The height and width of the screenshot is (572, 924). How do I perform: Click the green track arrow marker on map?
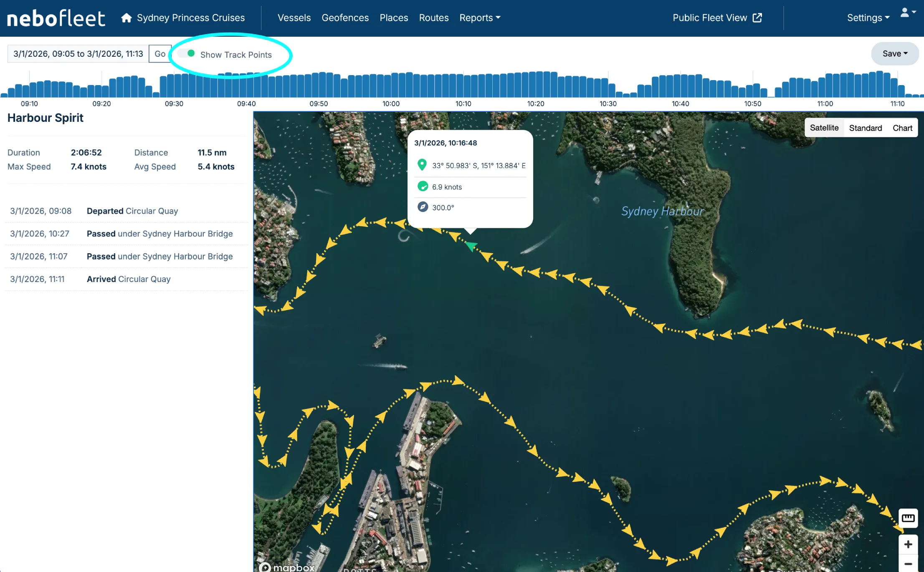point(471,246)
